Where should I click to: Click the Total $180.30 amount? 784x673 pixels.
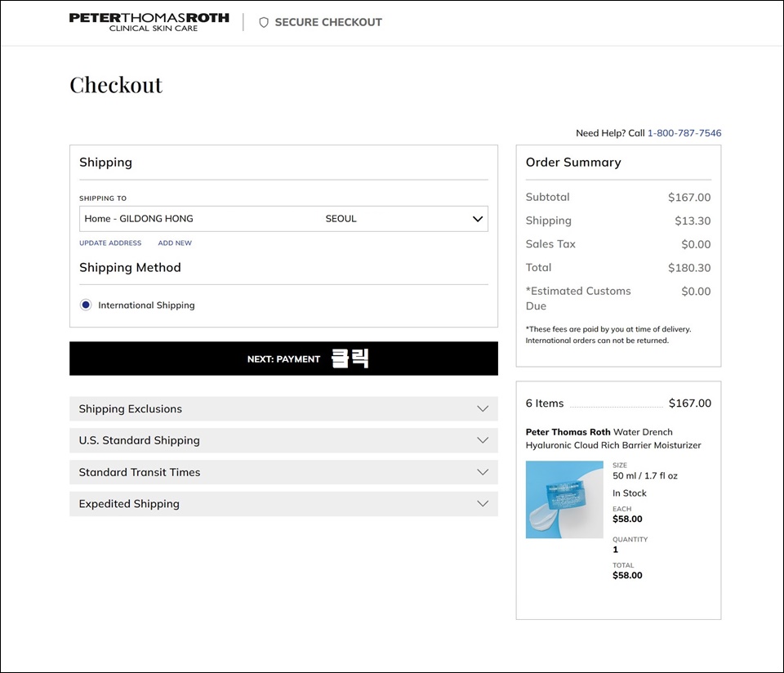[x=689, y=268]
